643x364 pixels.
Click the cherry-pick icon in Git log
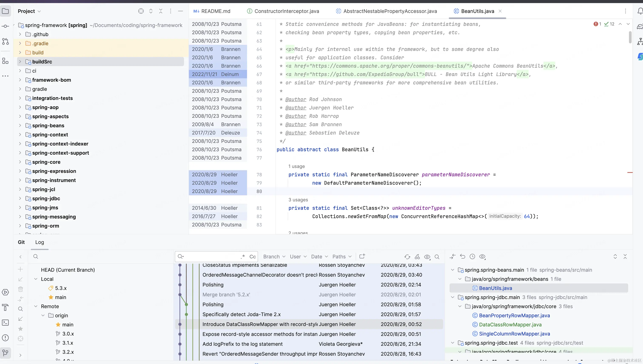417,257
